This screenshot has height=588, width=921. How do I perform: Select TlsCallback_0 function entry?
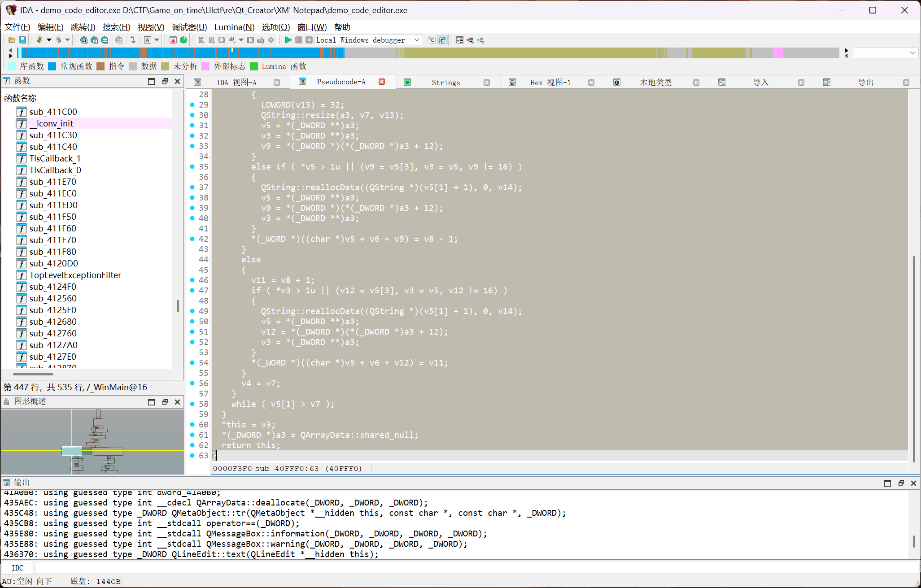coord(55,170)
